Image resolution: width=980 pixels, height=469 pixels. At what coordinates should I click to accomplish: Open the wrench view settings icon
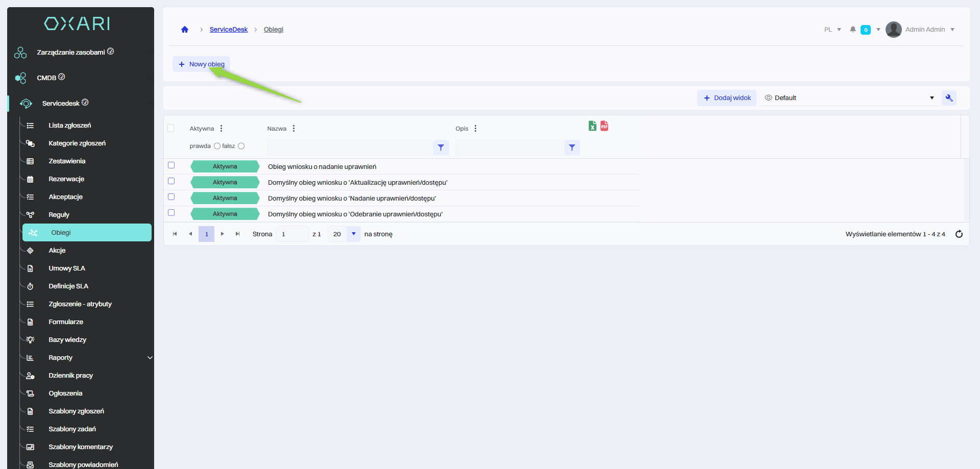click(x=949, y=98)
